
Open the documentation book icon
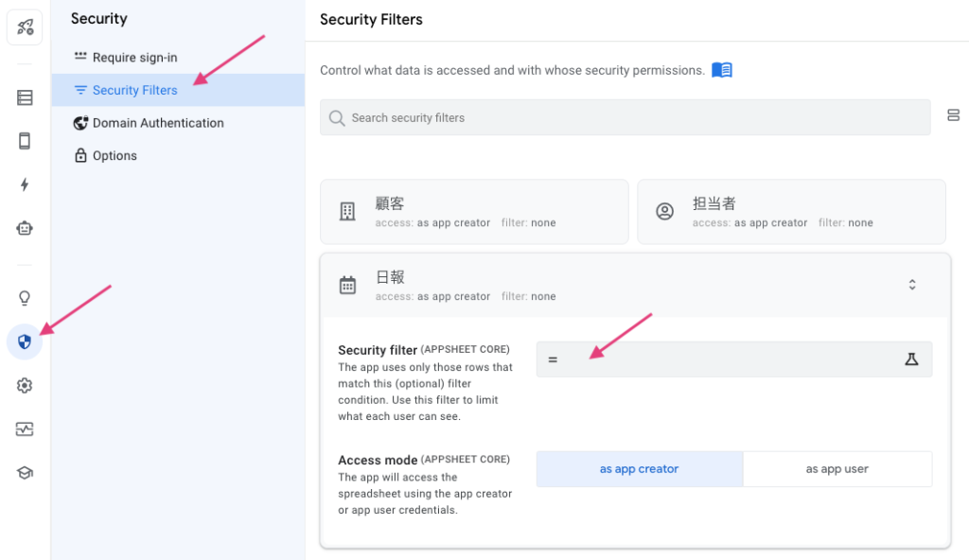(x=721, y=69)
